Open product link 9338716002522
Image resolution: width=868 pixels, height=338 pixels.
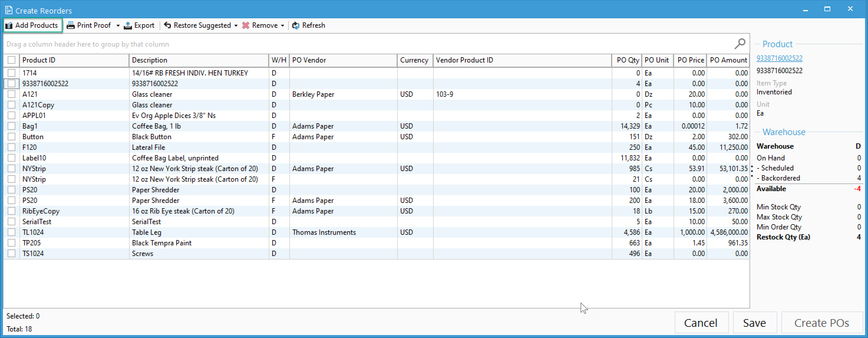[x=779, y=58]
